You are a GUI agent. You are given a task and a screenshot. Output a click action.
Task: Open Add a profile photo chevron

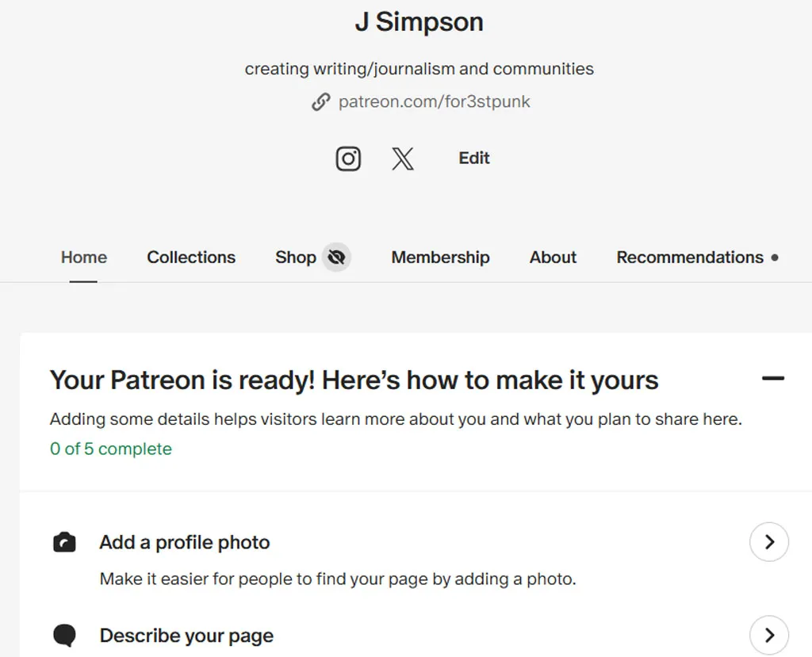click(x=769, y=542)
